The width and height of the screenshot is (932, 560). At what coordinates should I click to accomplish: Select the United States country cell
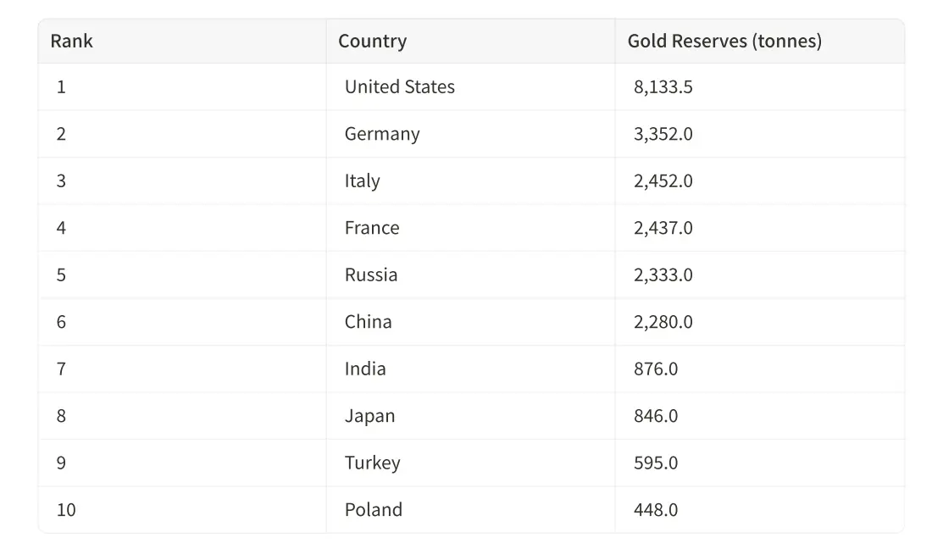[399, 86]
